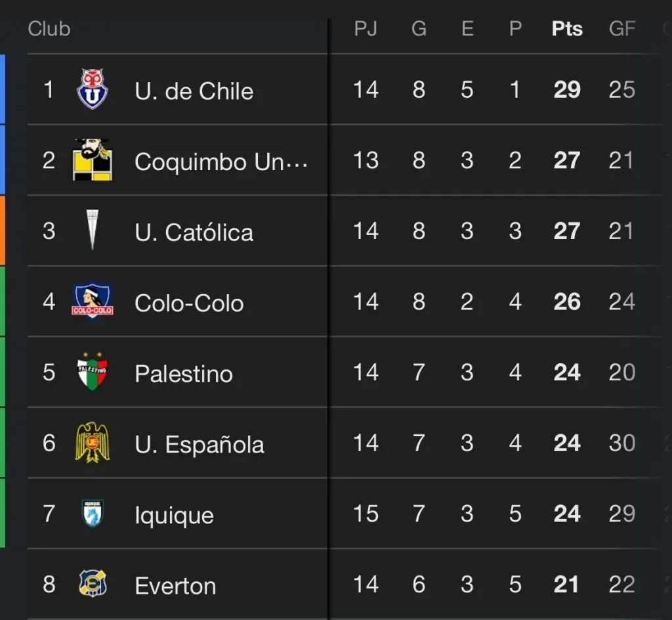Viewport: 672px width, 620px height.
Task: Click the Colo-Colo club crest
Action: click(93, 301)
